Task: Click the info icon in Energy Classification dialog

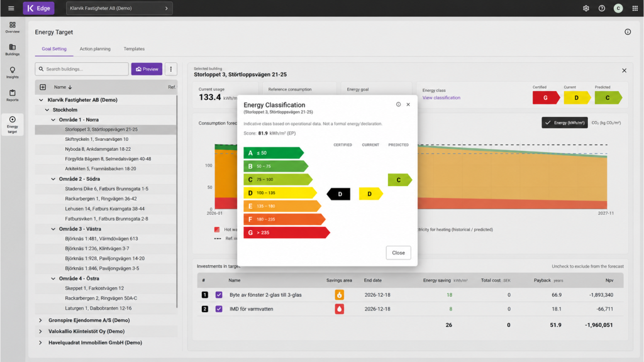Action: pyautogui.click(x=398, y=105)
